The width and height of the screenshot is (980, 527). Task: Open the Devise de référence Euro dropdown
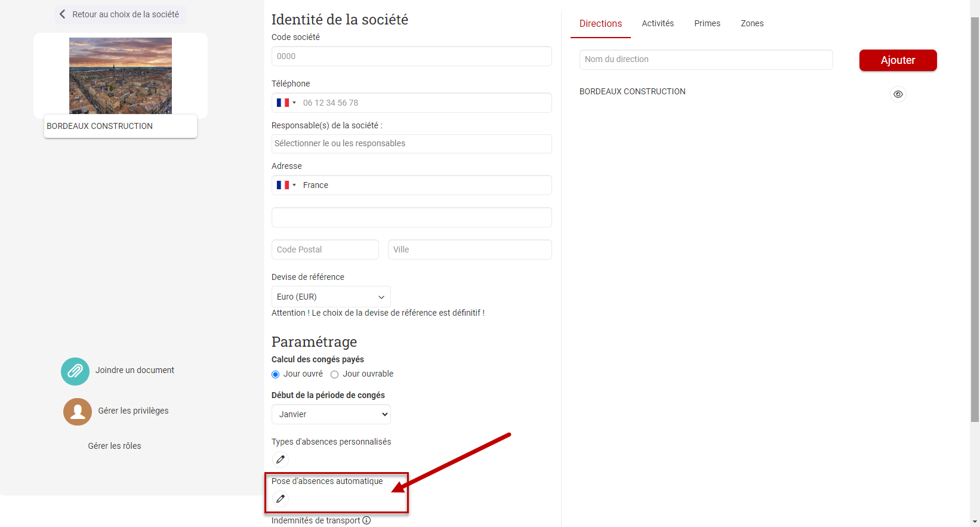click(x=331, y=297)
